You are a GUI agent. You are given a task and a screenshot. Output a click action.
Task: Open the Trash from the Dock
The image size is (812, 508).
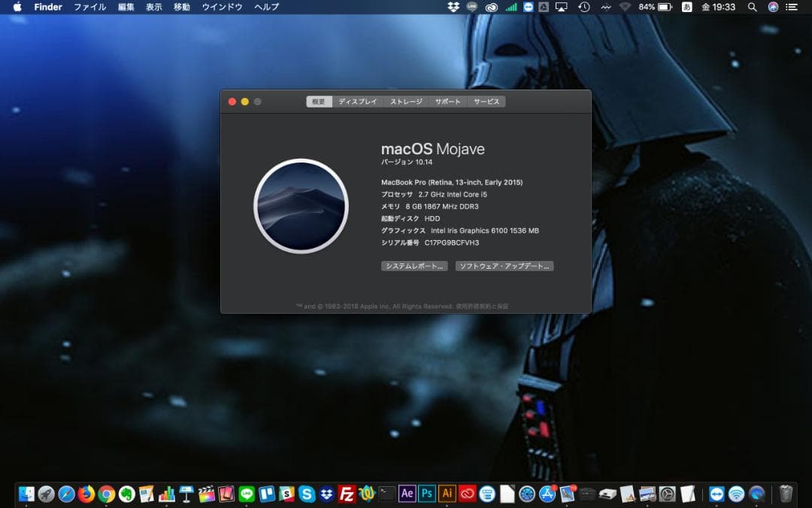(786, 494)
